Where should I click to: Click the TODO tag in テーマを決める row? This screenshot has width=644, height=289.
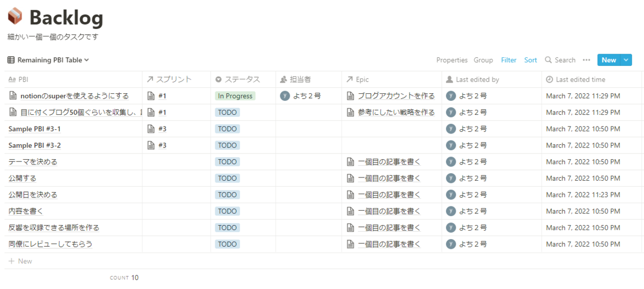[228, 162]
